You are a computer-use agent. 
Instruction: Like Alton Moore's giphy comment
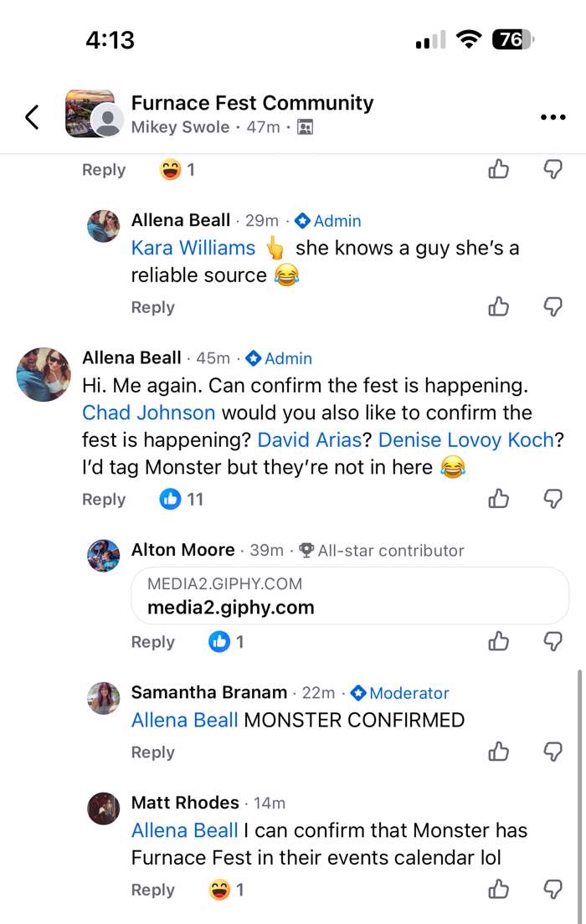pos(498,642)
